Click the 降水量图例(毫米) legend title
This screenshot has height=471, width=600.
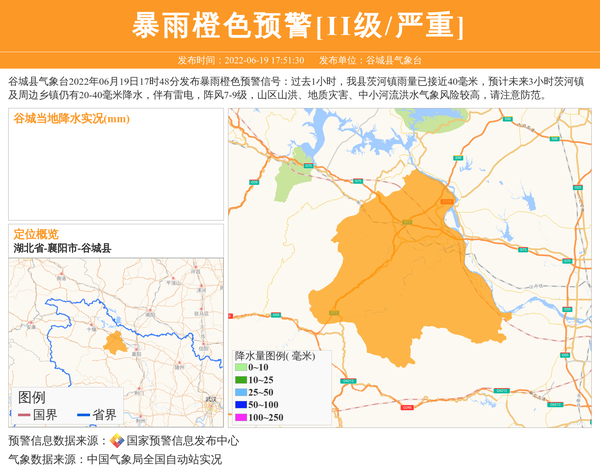(x=275, y=355)
